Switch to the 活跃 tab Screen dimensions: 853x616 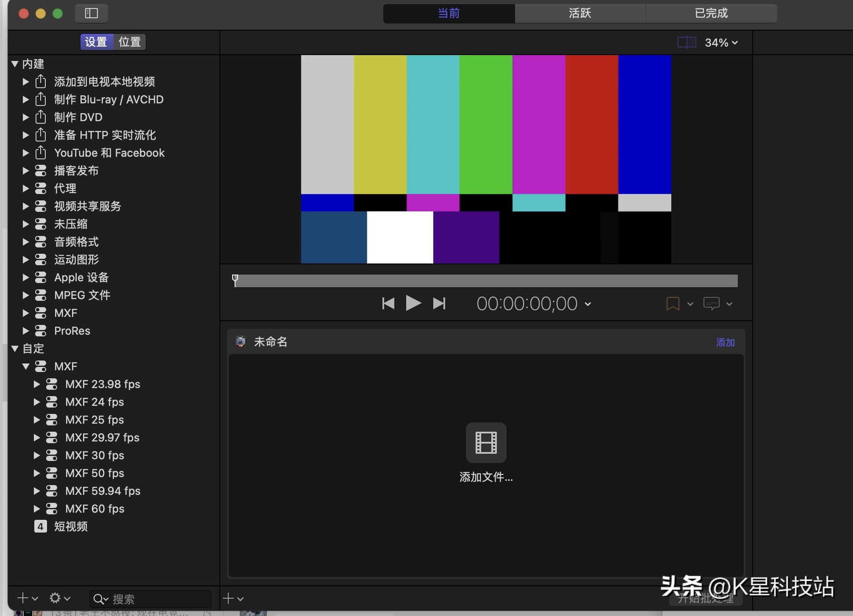pyautogui.click(x=579, y=13)
